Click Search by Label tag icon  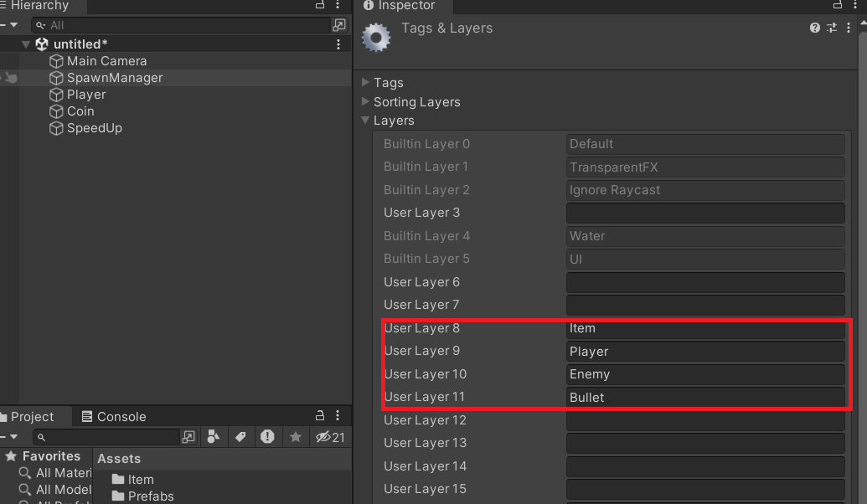point(240,437)
